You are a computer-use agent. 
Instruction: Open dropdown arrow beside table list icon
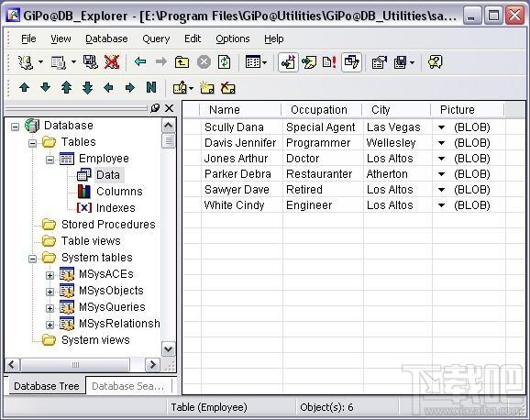pos(73,62)
